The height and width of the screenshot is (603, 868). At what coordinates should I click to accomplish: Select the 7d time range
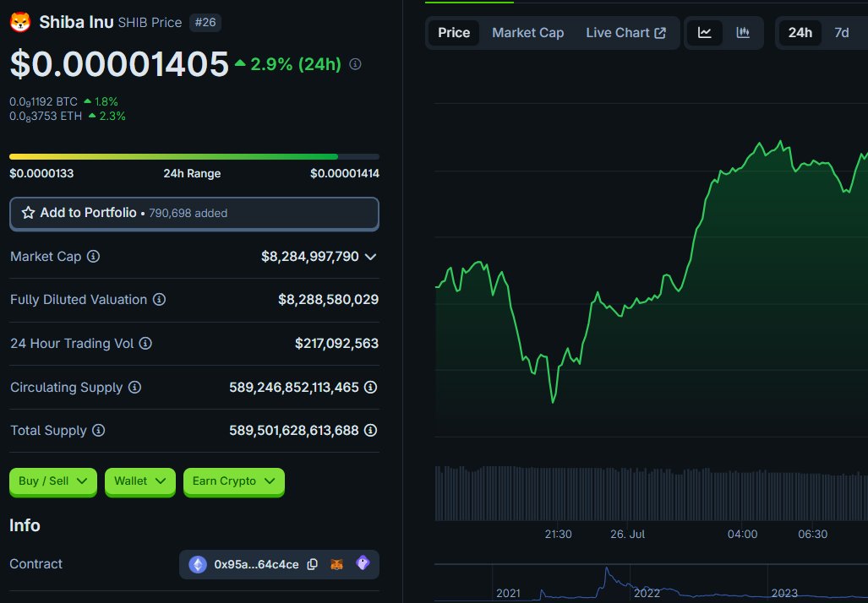click(842, 33)
